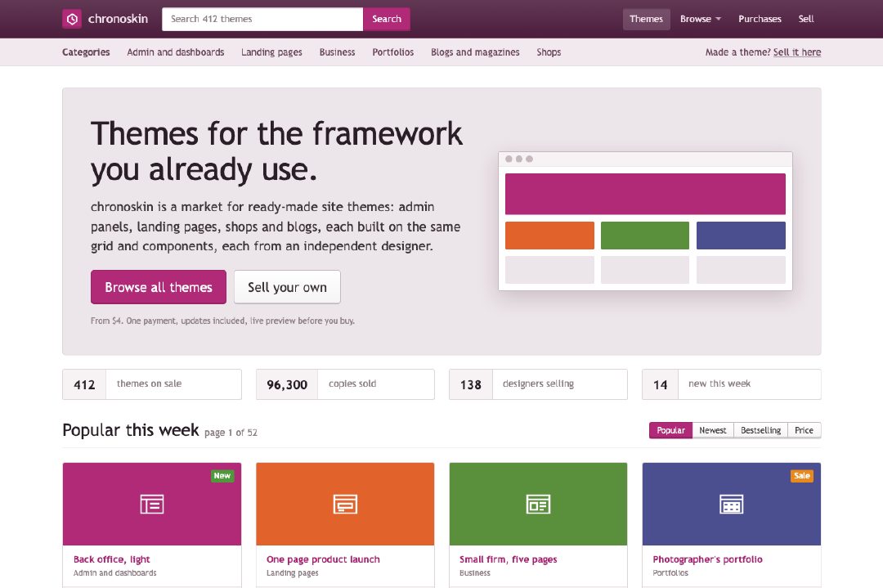Click the Search 412 themes input field
This screenshot has height=588, width=883.
pos(262,19)
